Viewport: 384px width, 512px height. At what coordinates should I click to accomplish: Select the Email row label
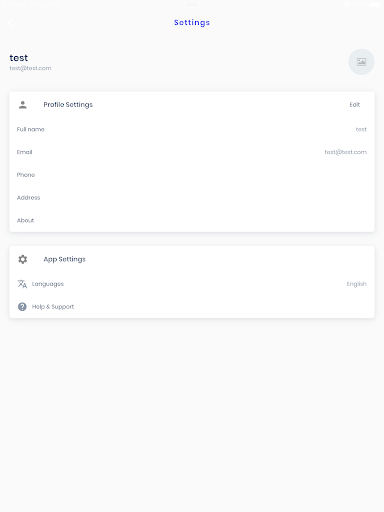tap(25, 152)
